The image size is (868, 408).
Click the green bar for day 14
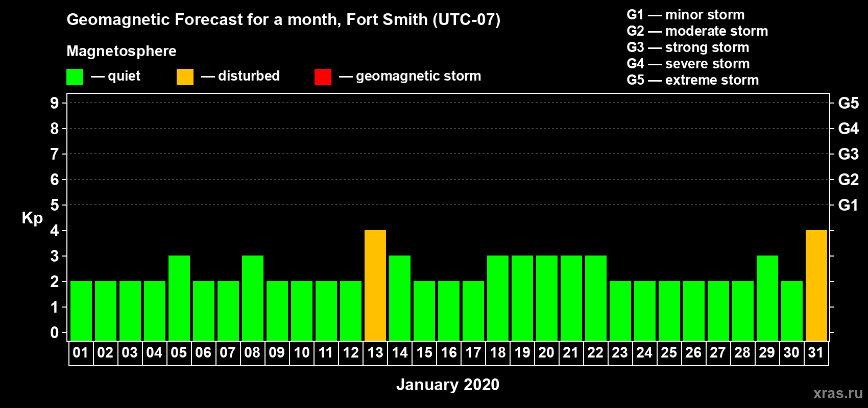click(400, 298)
